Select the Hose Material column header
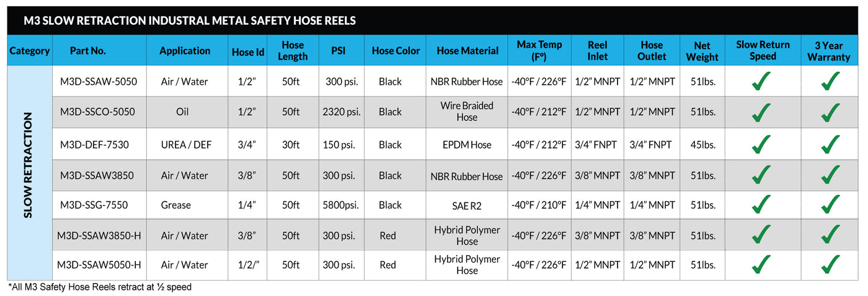The height and width of the screenshot is (296, 868). (x=467, y=51)
